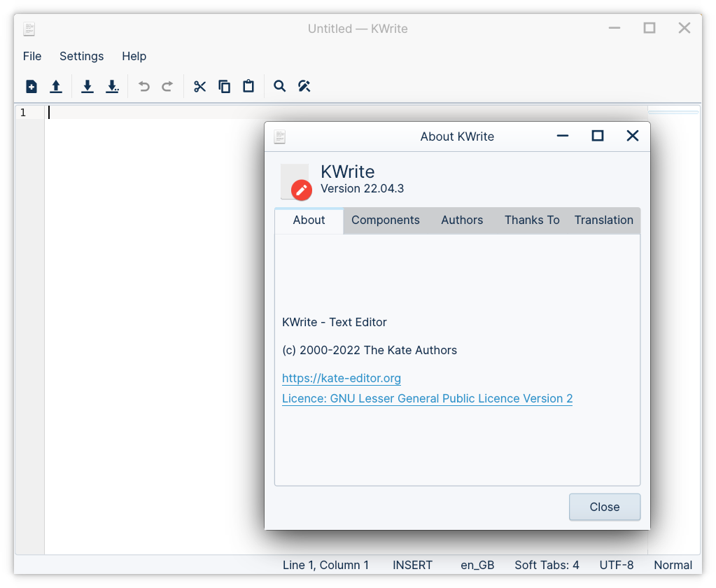Open Soft Tabs: 4 indentation selector
This screenshot has width=716, height=588.
point(547,565)
